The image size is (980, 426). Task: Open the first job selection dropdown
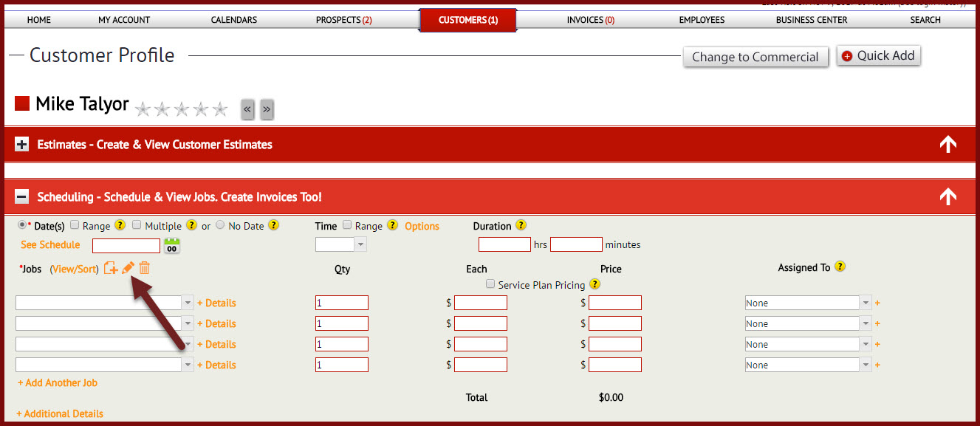point(104,303)
